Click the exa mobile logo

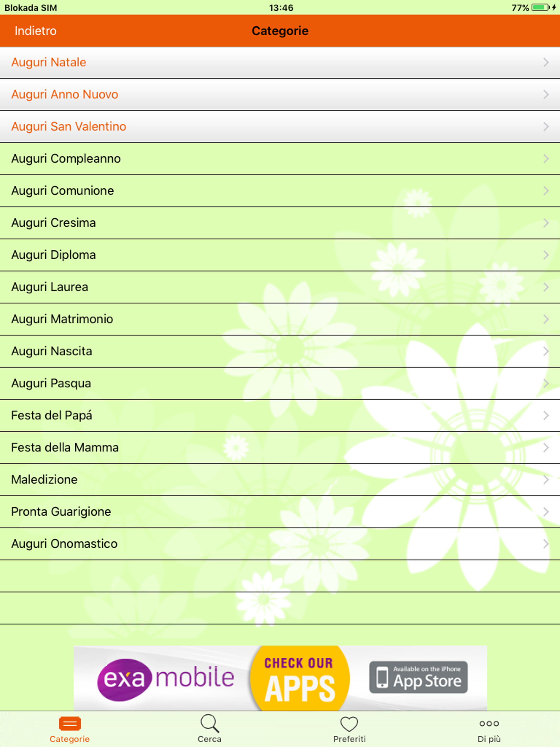[165, 679]
